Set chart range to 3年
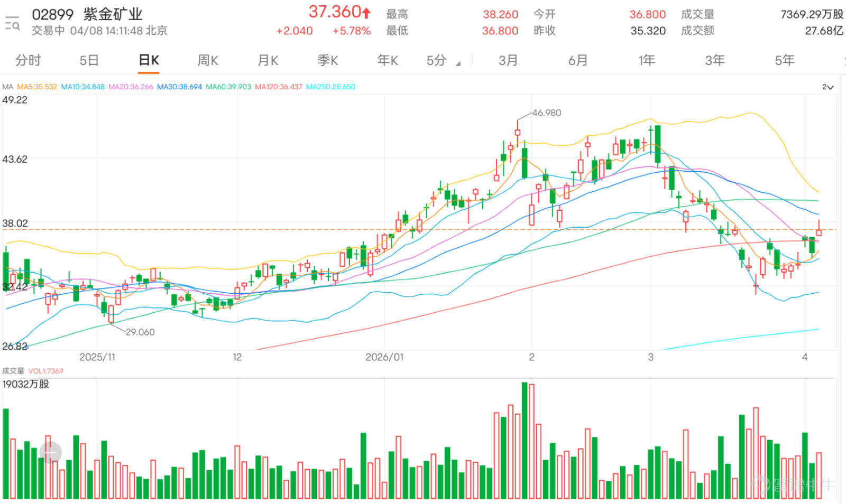846x504 pixels. [x=715, y=60]
